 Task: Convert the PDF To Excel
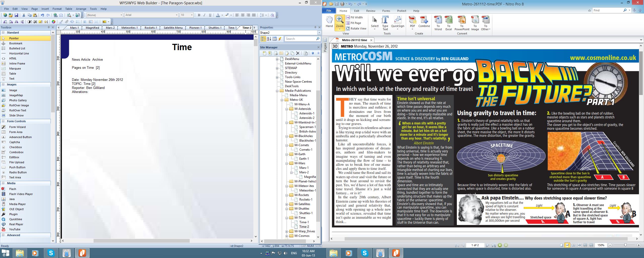coord(449,23)
